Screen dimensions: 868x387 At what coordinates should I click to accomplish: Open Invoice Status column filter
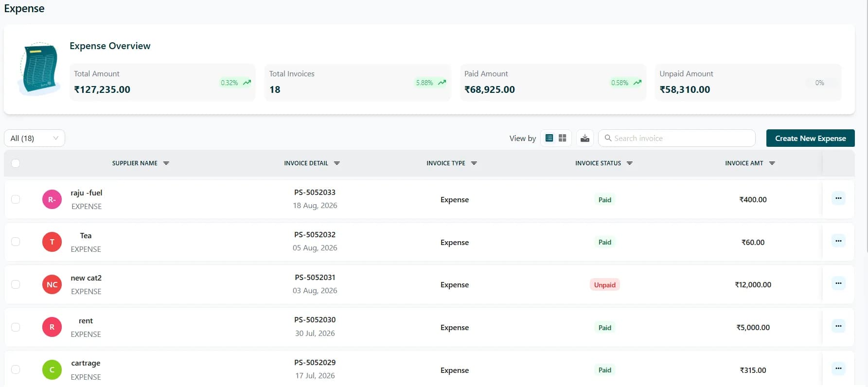tap(630, 163)
